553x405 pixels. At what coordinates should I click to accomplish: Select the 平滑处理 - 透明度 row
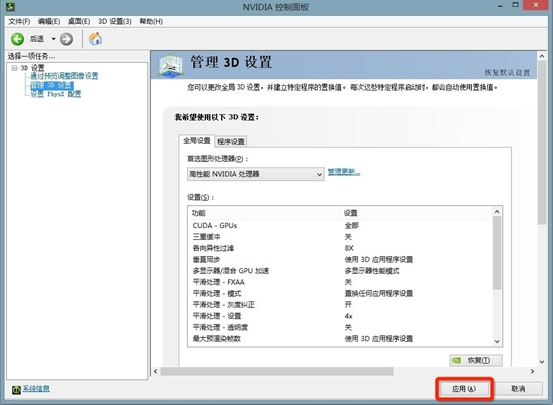[x=340, y=327]
